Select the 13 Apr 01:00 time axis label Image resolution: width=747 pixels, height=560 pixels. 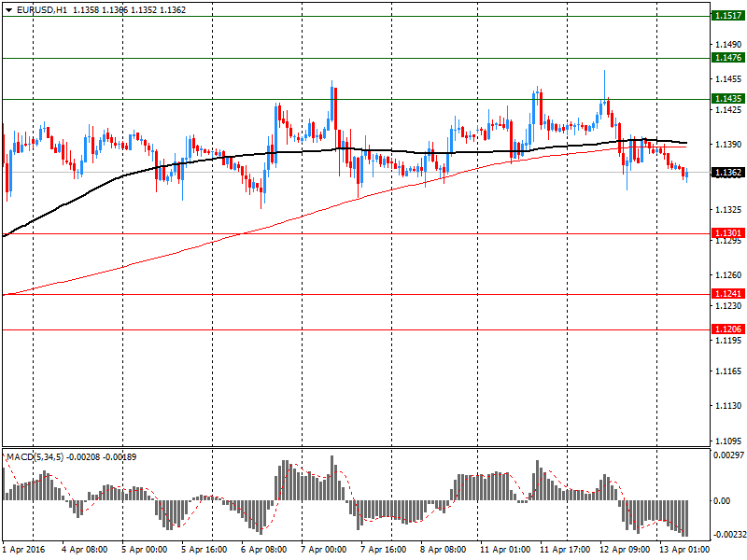684,550
